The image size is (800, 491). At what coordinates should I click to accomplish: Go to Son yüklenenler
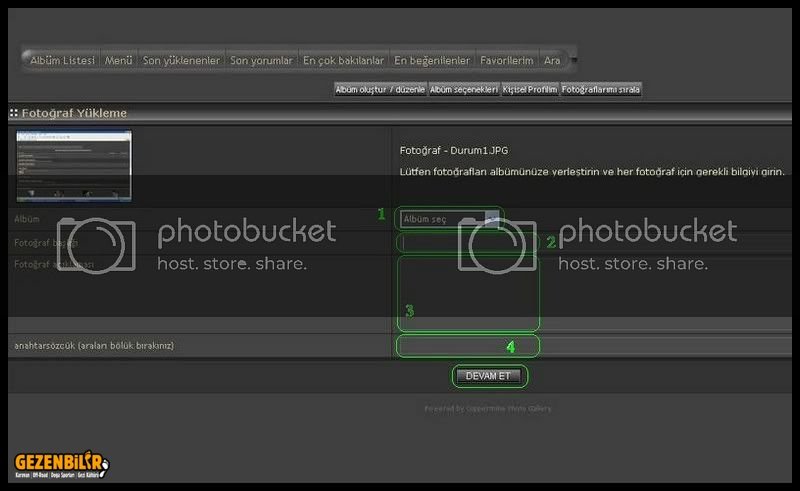coord(180,60)
